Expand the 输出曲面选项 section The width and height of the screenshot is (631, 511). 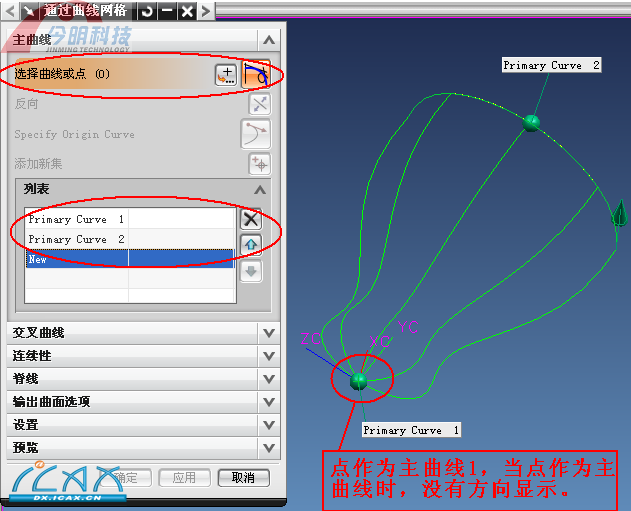[x=267, y=402]
